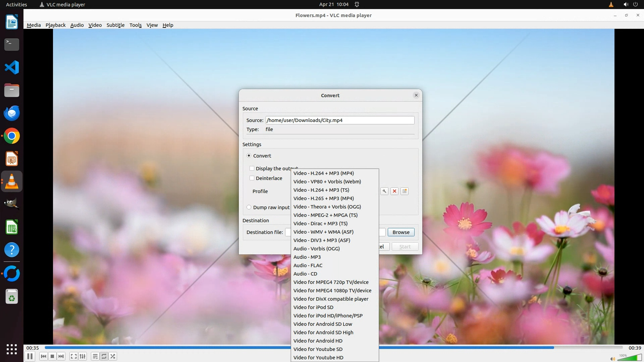The height and width of the screenshot is (362, 644).
Task: Select Dump raw input radio button
Action: pyautogui.click(x=249, y=207)
